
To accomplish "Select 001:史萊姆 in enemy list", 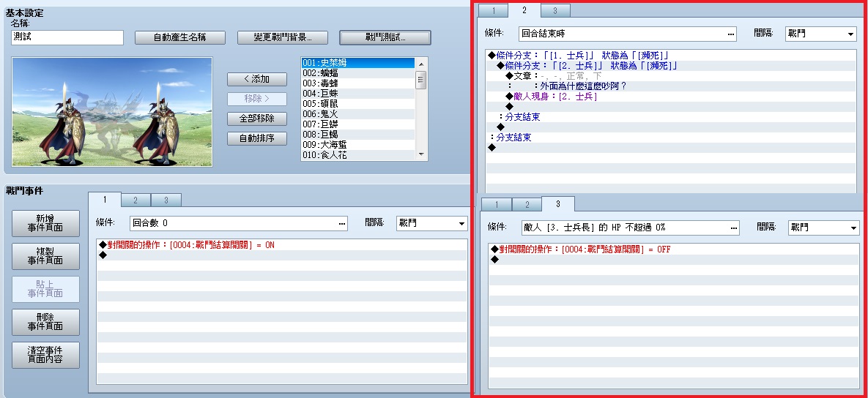I will click(357, 63).
